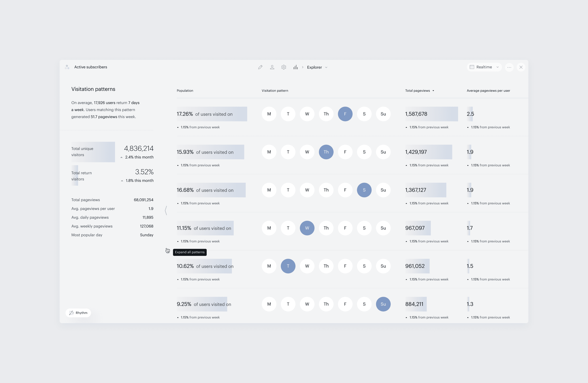Click the Total unique visitors card
588x383 pixels.
[93, 152]
